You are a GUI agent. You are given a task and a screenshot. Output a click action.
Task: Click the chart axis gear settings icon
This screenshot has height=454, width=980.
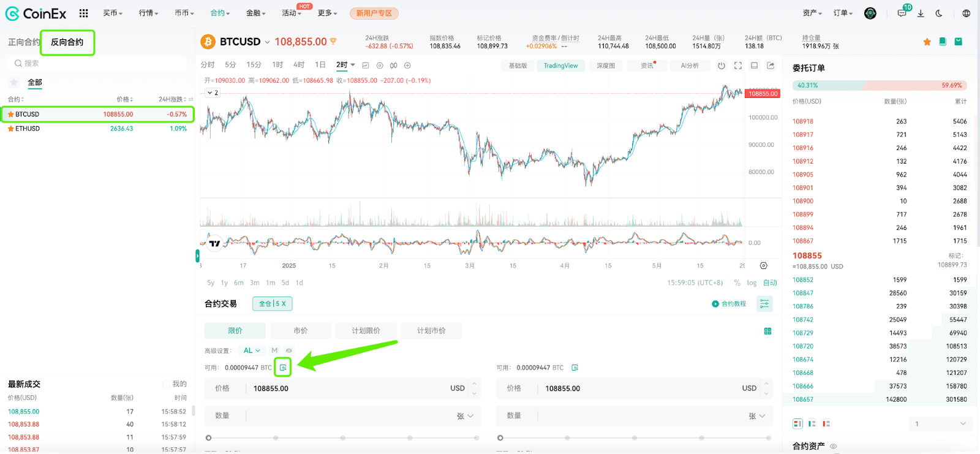click(x=764, y=266)
